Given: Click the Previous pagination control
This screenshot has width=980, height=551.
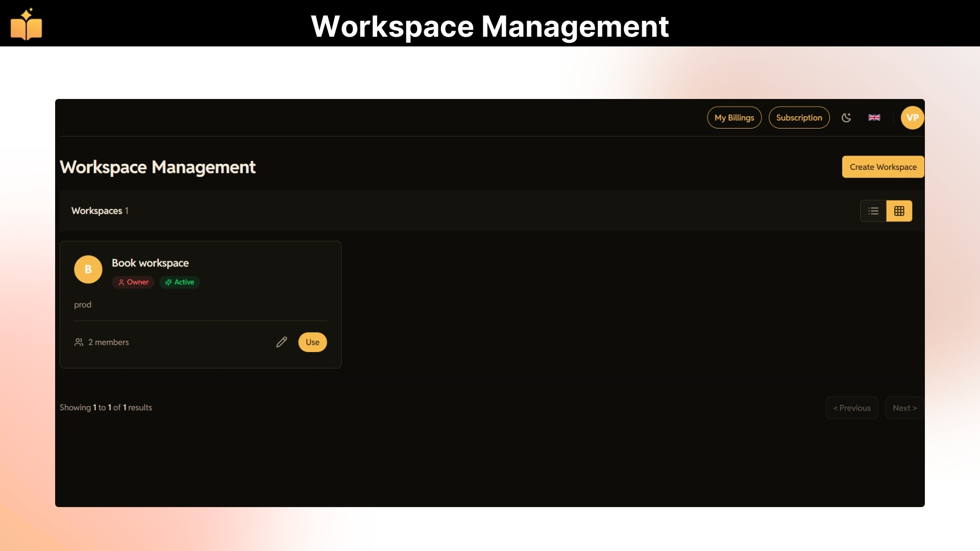Looking at the screenshot, I should [851, 408].
